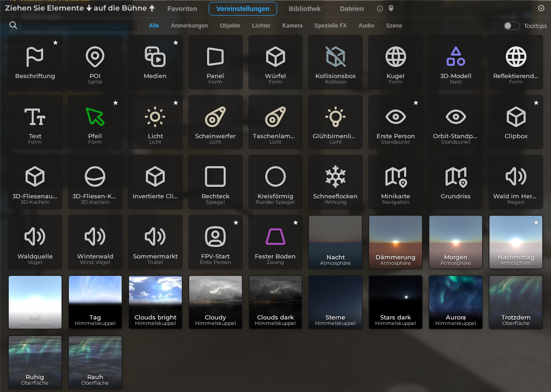
Task: Select the Dämmerung atmosphere thumbnail
Action: pos(396,242)
